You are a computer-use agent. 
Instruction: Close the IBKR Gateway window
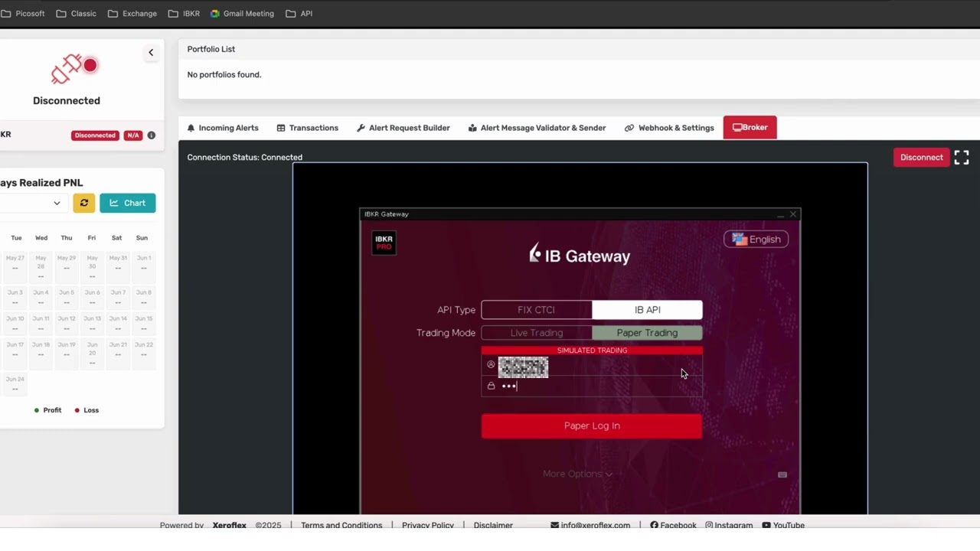pos(793,214)
